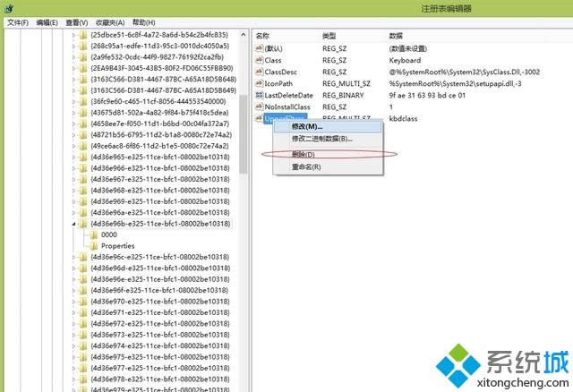
Task: Click the icon beside NoInstallClass
Action: [259, 107]
